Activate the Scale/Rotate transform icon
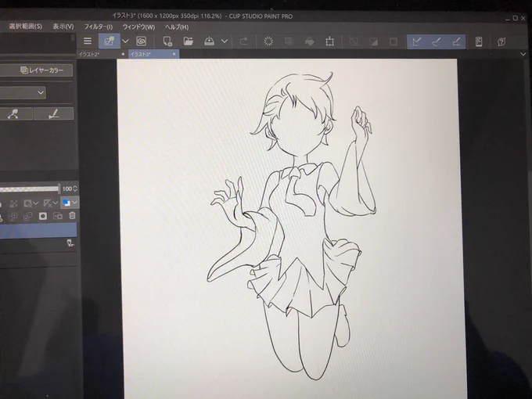 [329, 41]
